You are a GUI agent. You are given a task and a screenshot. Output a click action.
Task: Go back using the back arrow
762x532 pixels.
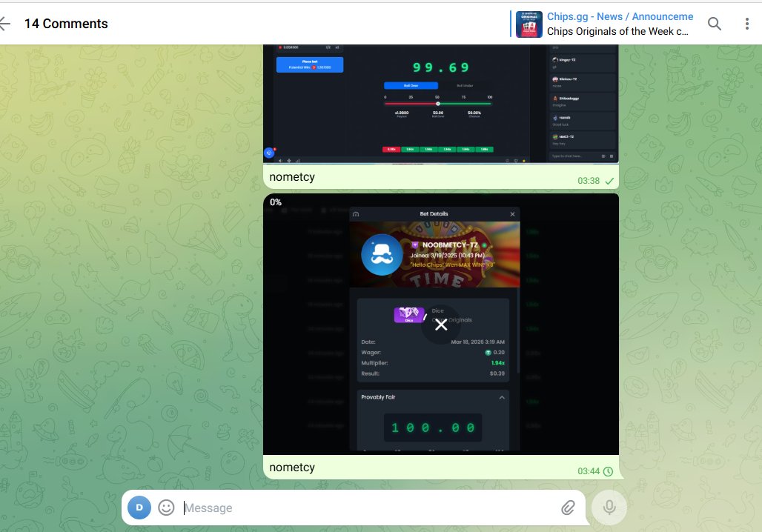[4, 23]
